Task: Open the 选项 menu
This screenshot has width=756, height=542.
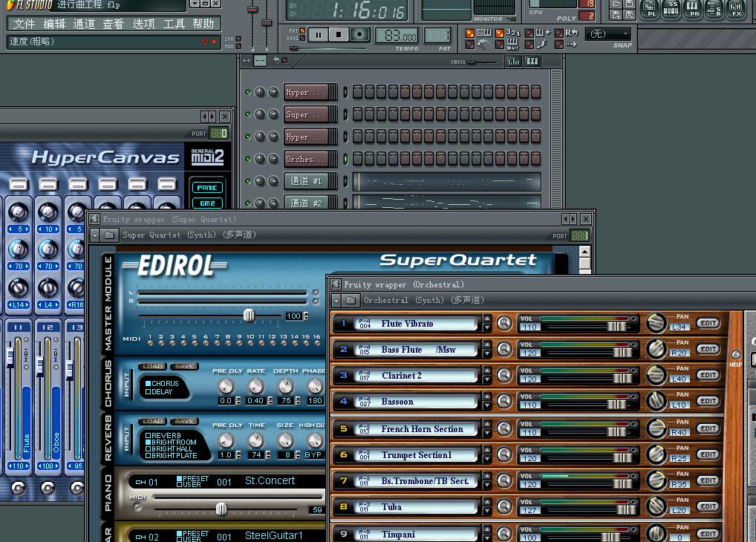Action: [143, 24]
